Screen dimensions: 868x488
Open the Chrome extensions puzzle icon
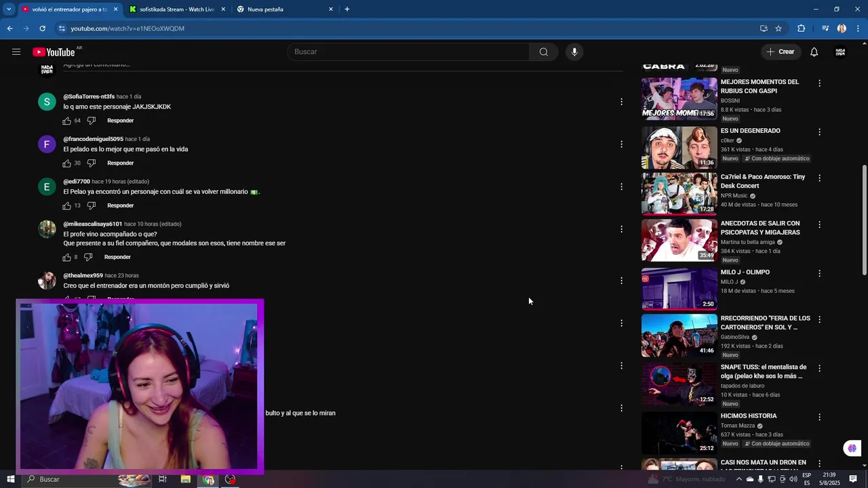pyautogui.click(x=801, y=28)
